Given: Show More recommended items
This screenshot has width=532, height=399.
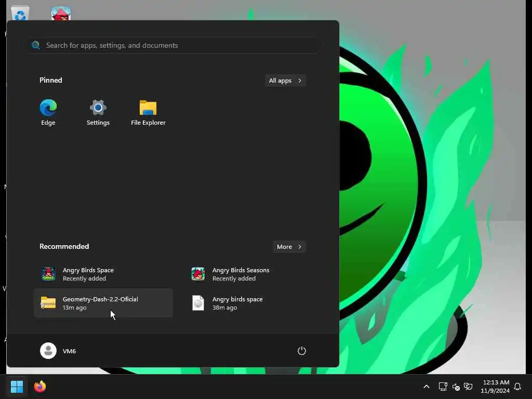Looking at the screenshot, I should (x=289, y=247).
